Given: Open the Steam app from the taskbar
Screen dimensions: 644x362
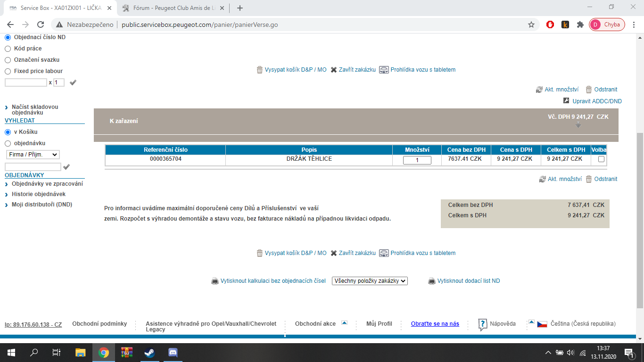Looking at the screenshot, I should pyautogui.click(x=149, y=353).
